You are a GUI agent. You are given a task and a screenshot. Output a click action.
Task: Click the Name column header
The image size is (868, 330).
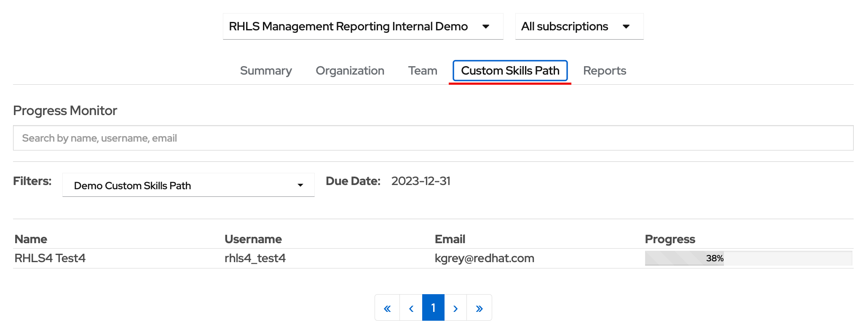click(31, 239)
